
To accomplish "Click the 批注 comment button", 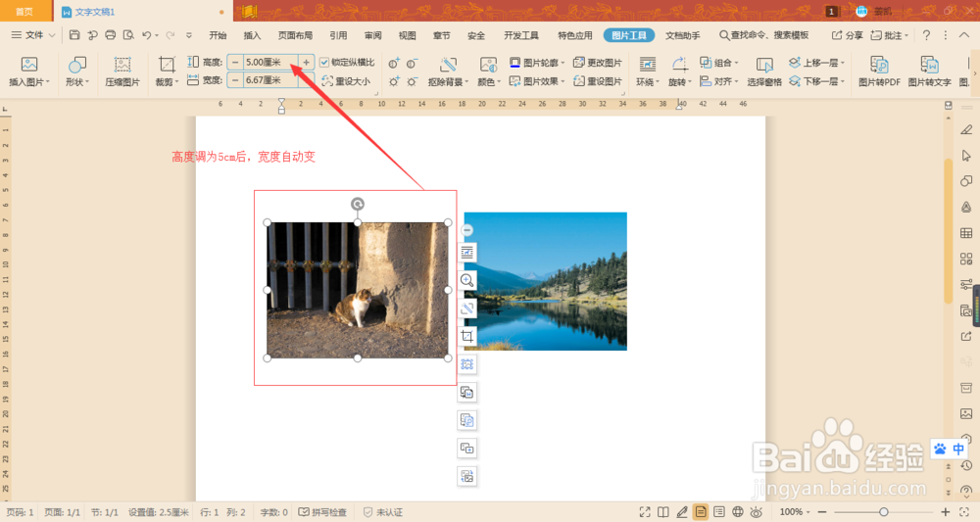I will point(890,35).
